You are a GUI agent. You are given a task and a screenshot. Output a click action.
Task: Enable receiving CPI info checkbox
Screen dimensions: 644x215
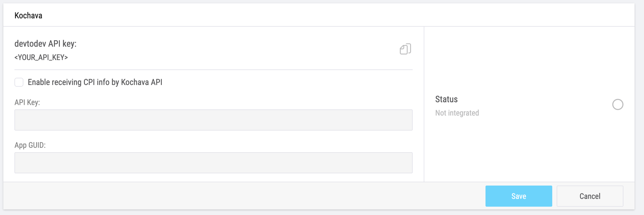point(19,82)
